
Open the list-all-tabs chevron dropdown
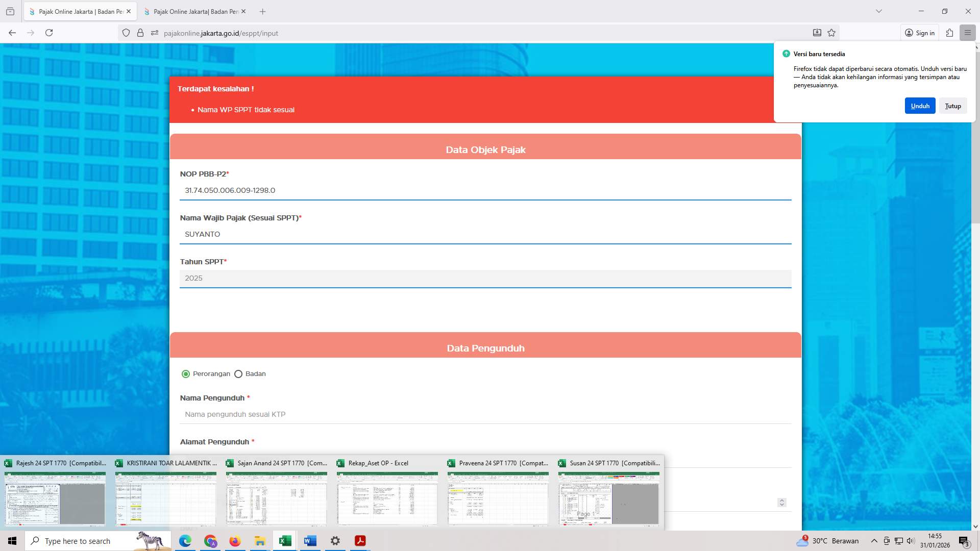point(879,11)
